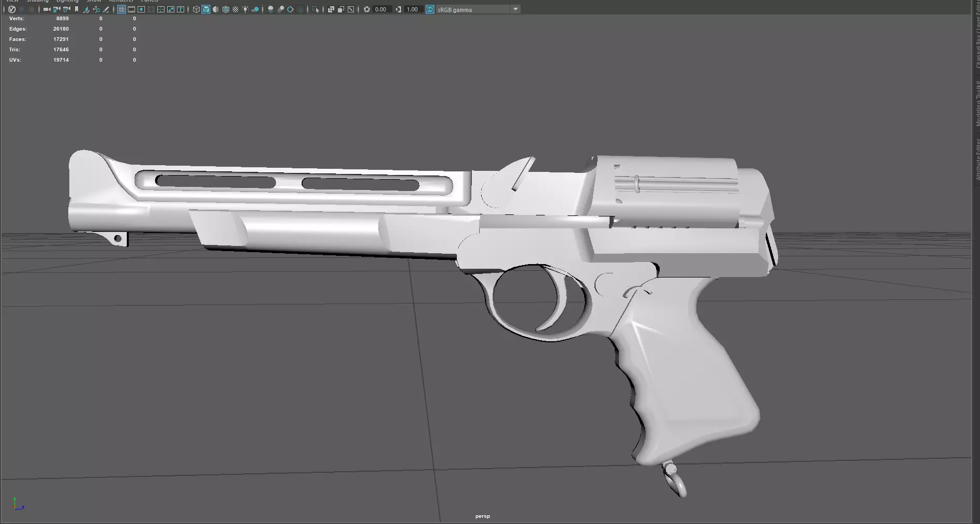Viewport: 980px width, 524px height.
Task: Switch to Wireframe display mode
Action: tap(196, 9)
